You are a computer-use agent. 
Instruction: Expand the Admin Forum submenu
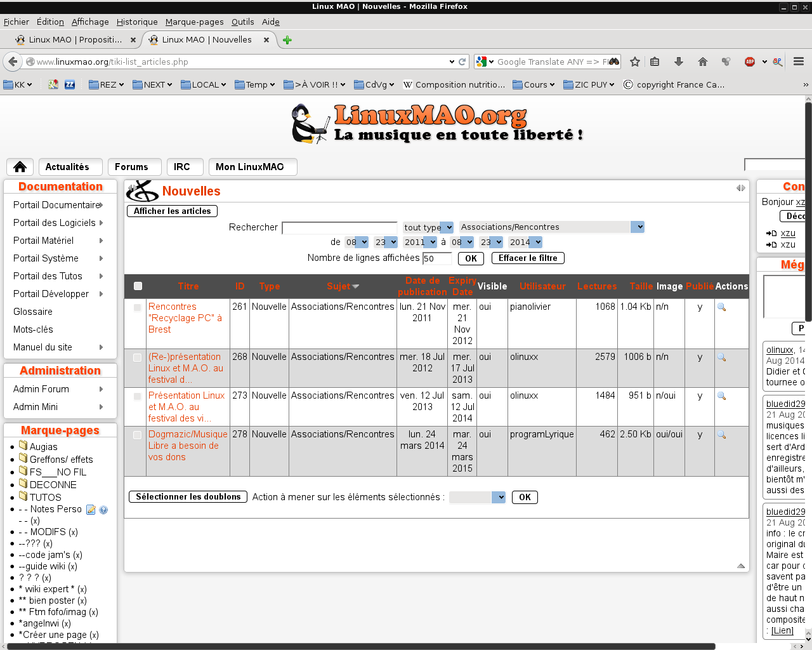101,389
